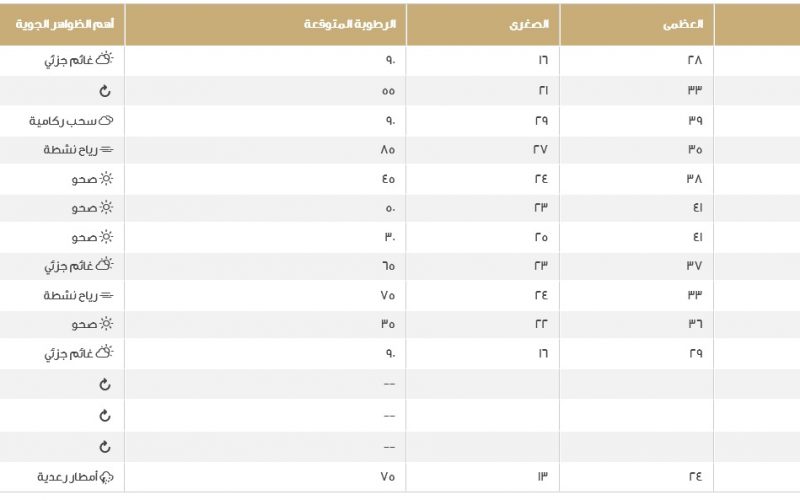800x500 pixels.
Task: Click sunny icon in row with high ٣٦
Action: [x=106, y=323]
